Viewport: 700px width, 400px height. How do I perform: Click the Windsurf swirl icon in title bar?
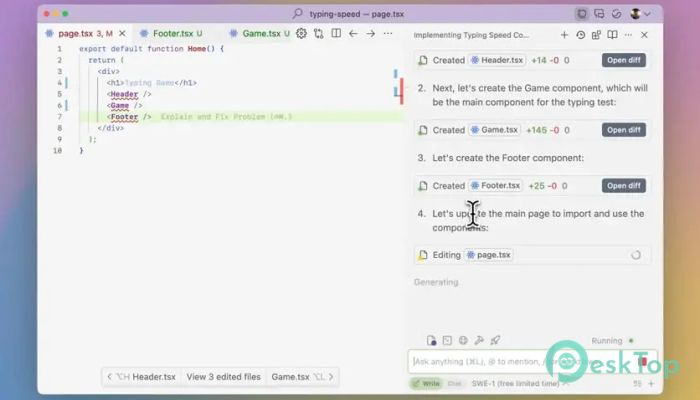point(617,14)
